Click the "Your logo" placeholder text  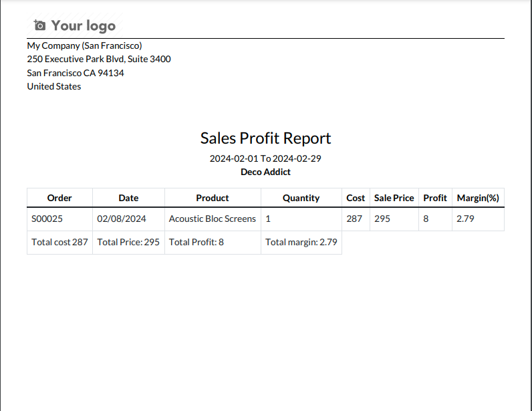coord(83,26)
